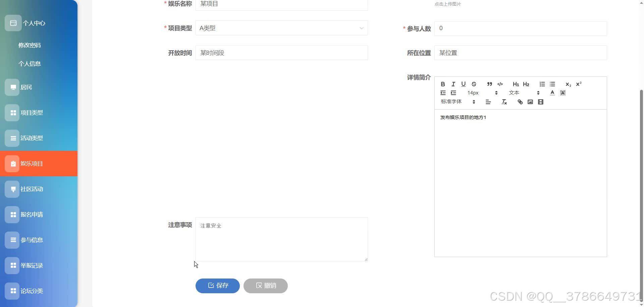Insert an image into the detail description
The height and width of the screenshot is (307, 644).
(530, 102)
